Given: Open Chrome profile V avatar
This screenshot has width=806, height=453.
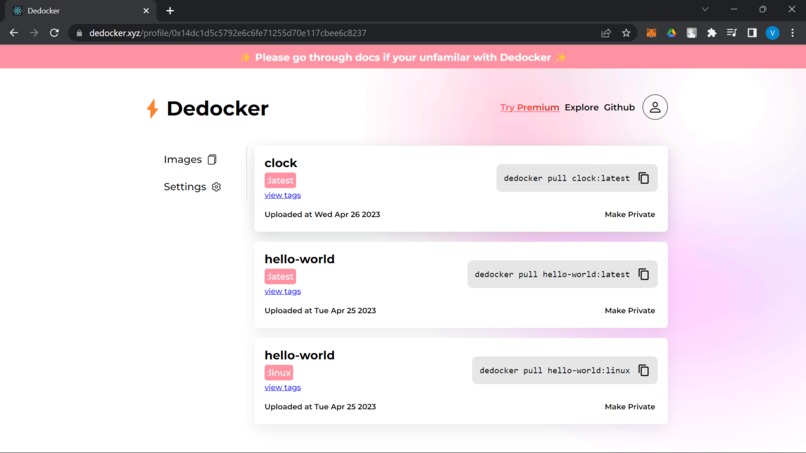Looking at the screenshot, I should coord(772,33).
